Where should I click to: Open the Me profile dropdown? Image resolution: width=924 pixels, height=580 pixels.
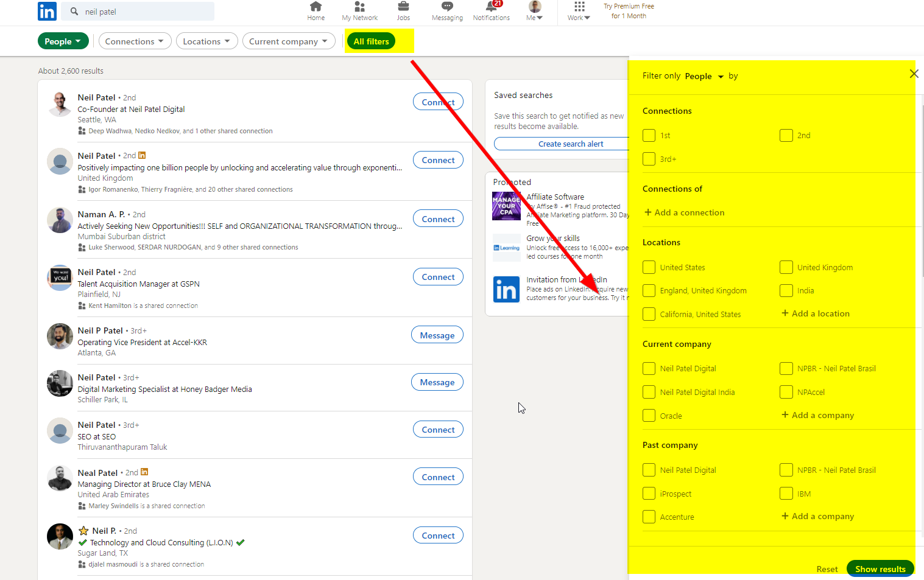coord(535,11)
